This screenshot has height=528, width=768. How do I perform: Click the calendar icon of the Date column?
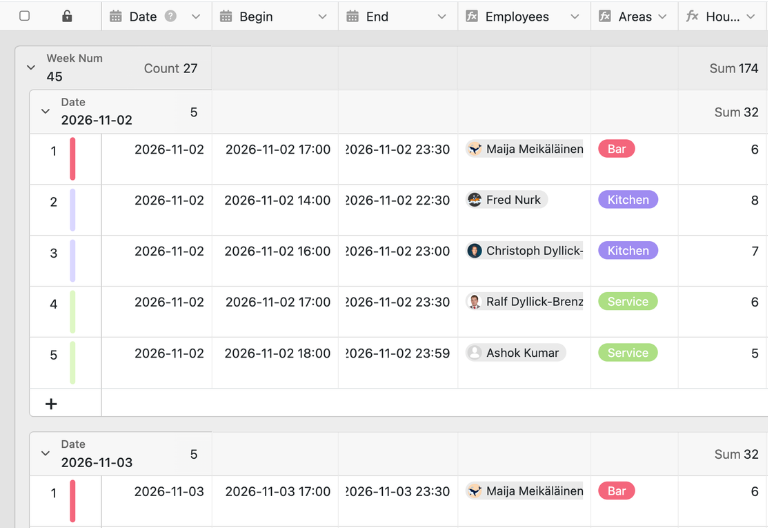(116, 16)
